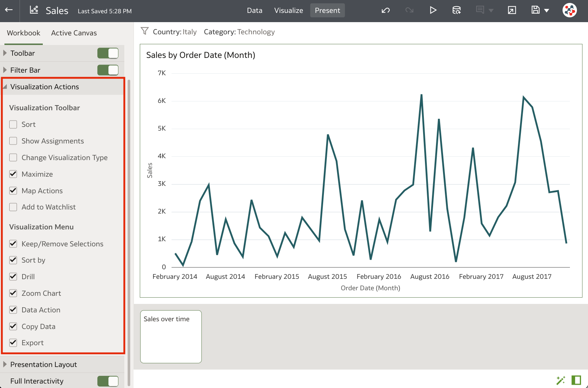The image size is (588, 388).
Task: Open the Visualize page
Action: [x=288, y=10]
